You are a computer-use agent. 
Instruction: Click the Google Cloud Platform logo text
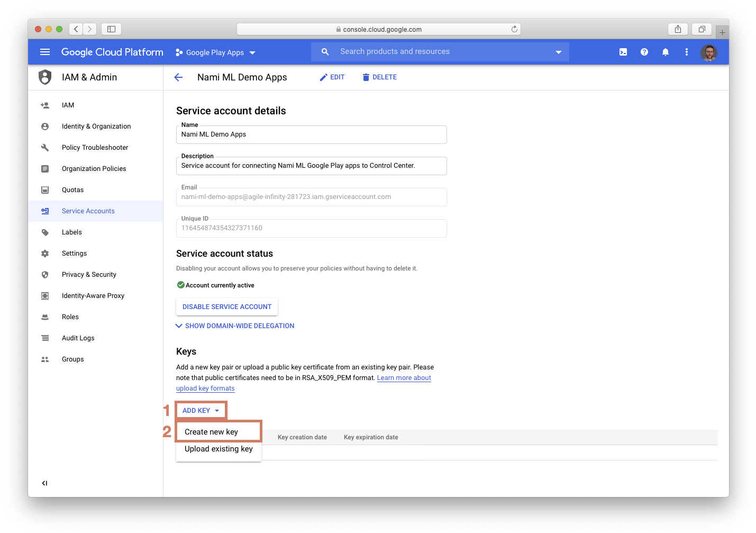click(x=112, y=52)
